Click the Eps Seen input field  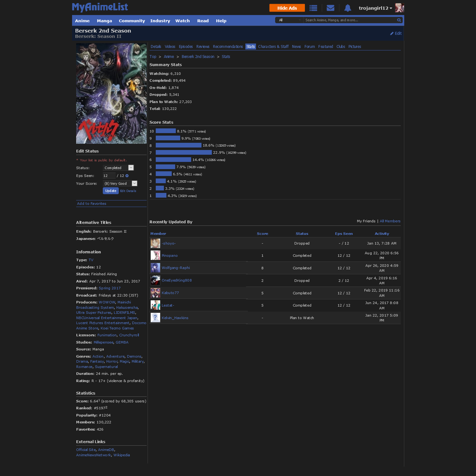(x=109, y=176)
